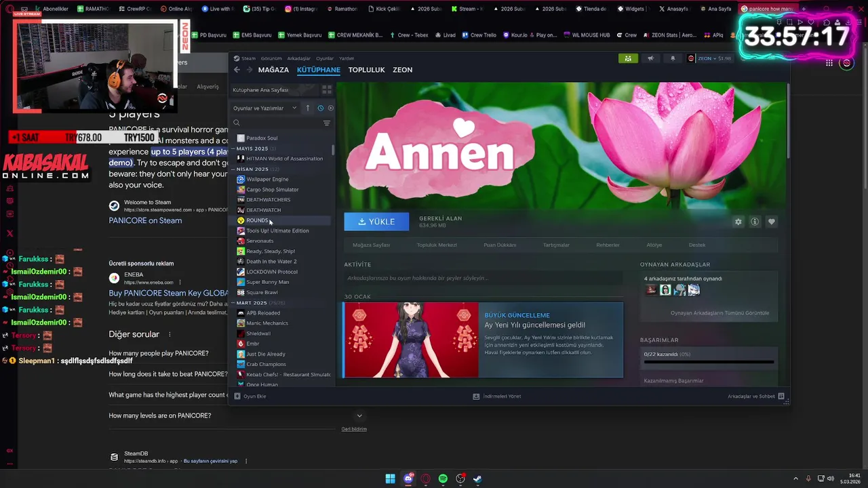Viewport: 868px width, 488px height.
Task: Open the Destek link
Action: pyautogui.click(x=697, y=245)
